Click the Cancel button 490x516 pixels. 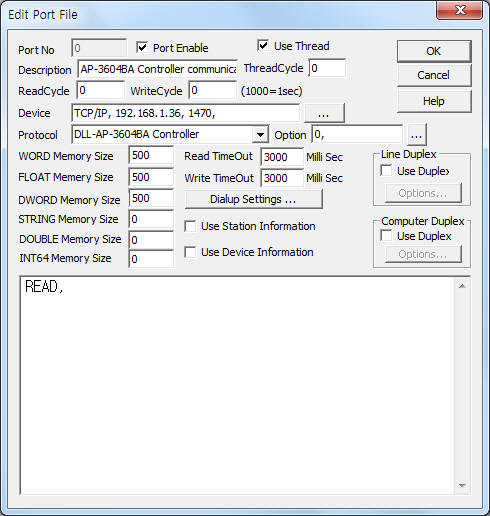coord(434,75)
